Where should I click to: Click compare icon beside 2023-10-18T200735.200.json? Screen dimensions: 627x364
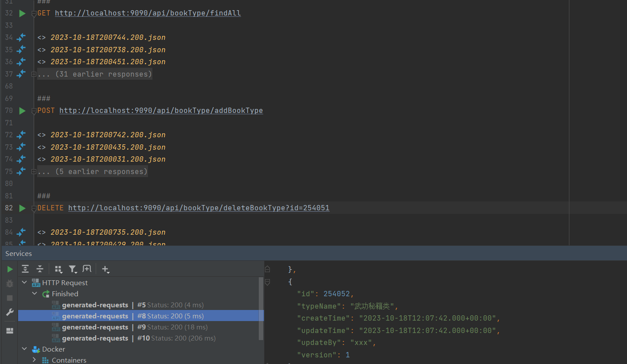(21, 232)
